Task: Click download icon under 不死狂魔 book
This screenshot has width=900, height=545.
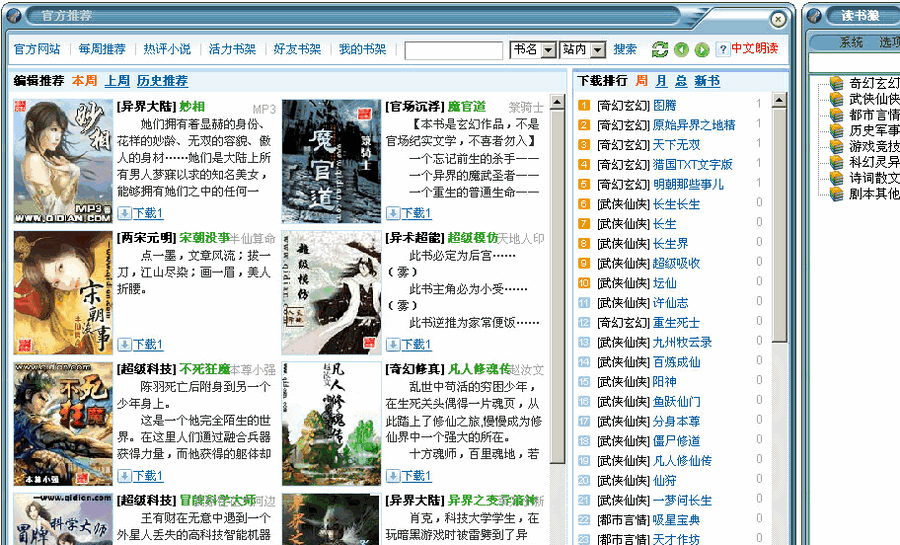Action: pyautogui.click(x=124, y=476)
